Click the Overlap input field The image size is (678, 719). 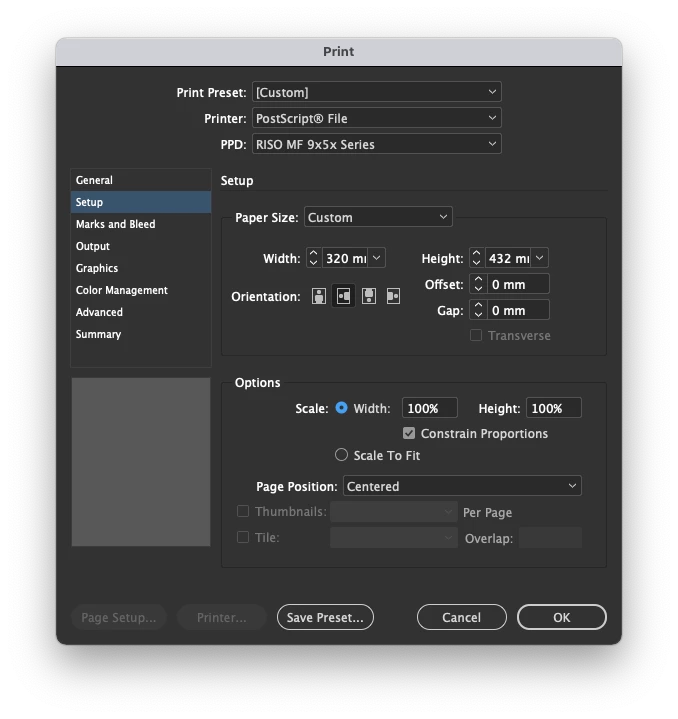[x=551, y=537]
